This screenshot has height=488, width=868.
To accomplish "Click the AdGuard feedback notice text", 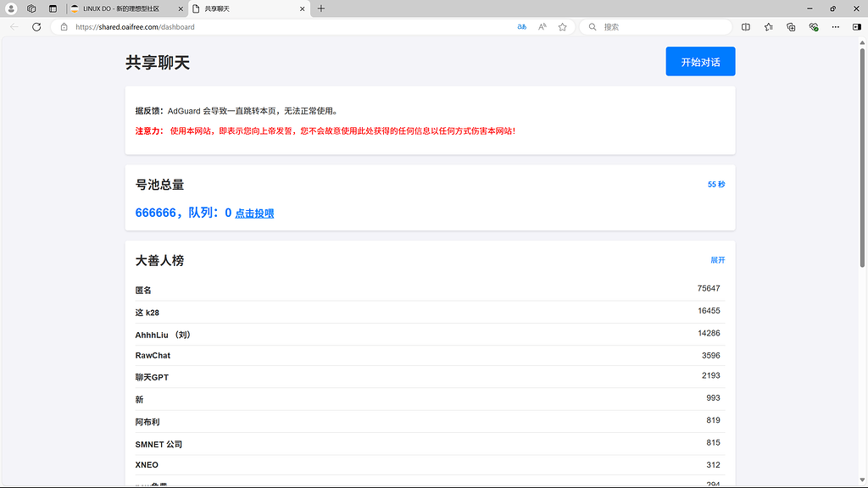I will pyautogui.click(x=237, y=111).
